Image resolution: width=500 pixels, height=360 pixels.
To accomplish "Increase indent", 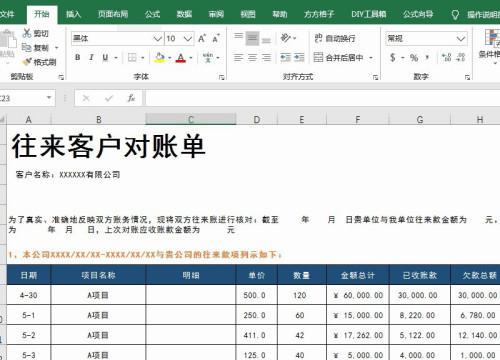I will 299,58.
